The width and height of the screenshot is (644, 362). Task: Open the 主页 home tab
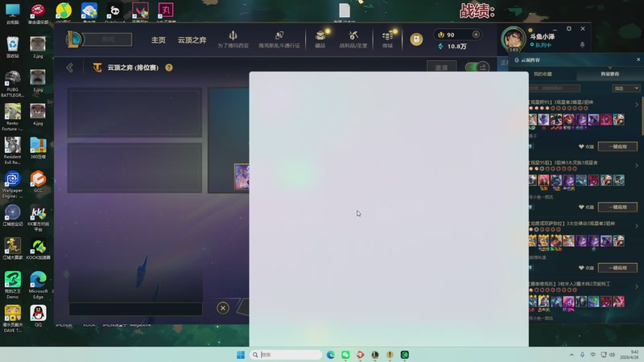tap(158, 40)
